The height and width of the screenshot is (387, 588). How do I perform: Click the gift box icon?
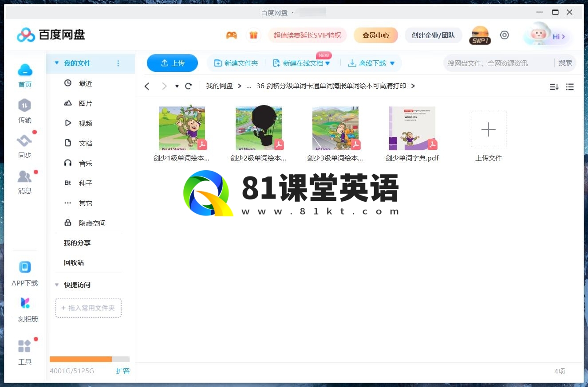(x=253, y=35)
